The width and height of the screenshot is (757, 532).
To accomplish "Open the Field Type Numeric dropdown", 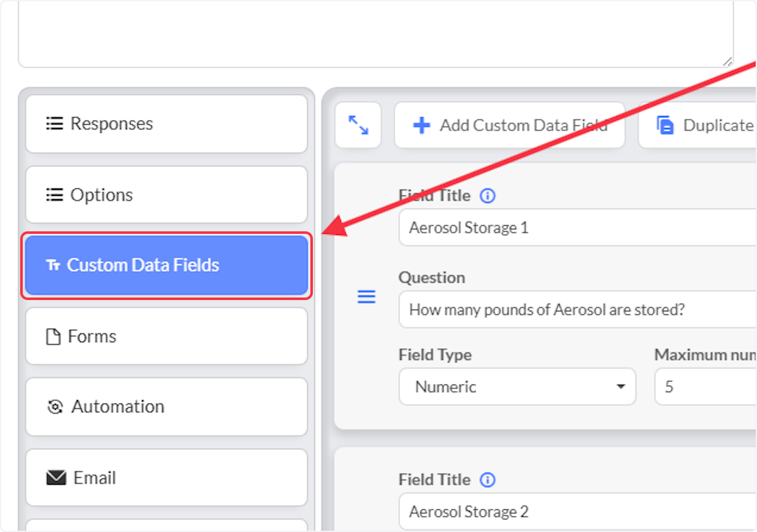I will coord(517,386).
